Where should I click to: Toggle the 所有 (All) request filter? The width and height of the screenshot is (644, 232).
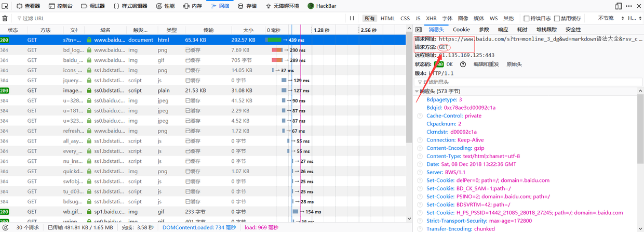[369, 18]
